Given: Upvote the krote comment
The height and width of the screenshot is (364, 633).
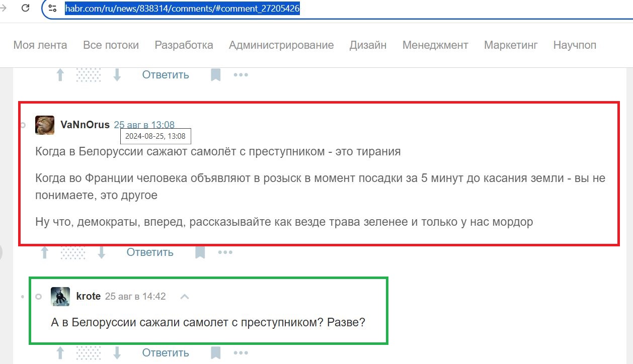Looking at the screenshot, I should tap(60, 353).
